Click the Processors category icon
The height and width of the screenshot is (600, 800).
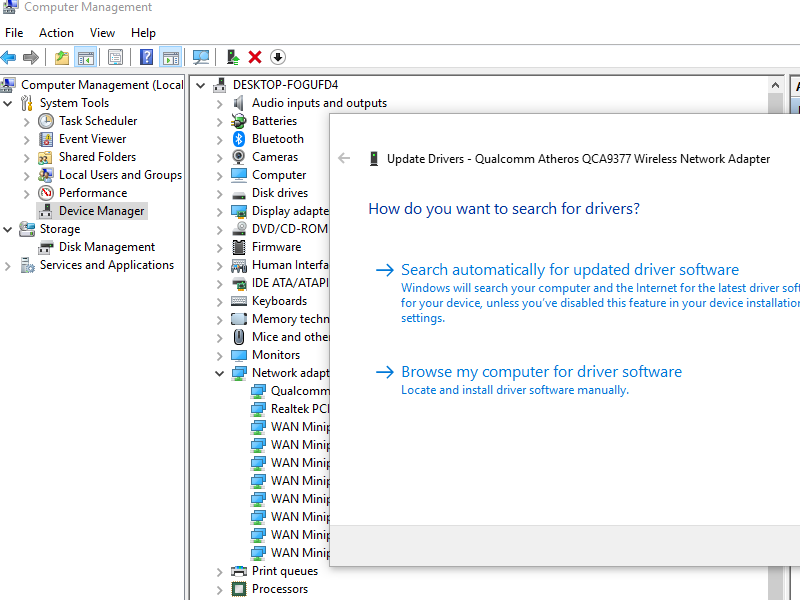[x=239, y=589]
